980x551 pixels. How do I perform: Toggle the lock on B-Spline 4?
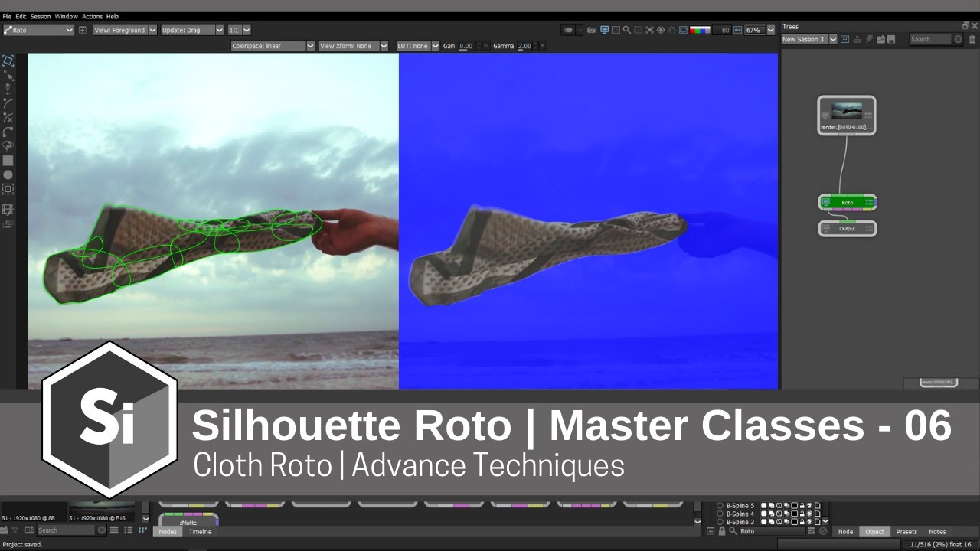[802, 514]
